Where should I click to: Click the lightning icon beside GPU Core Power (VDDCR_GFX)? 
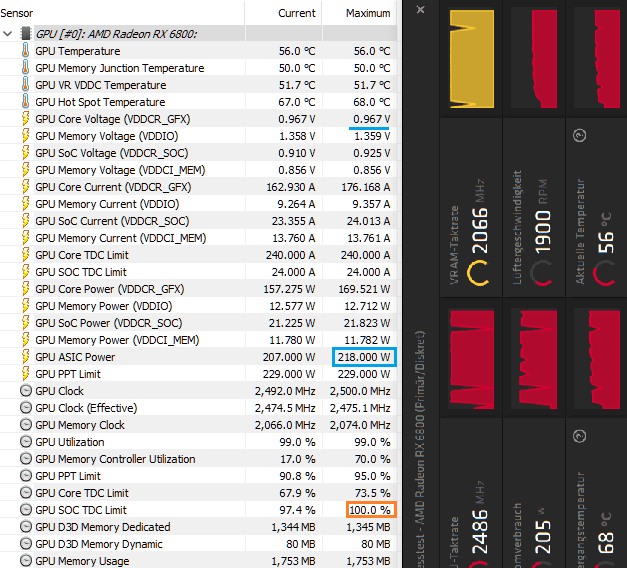(26, 289)
